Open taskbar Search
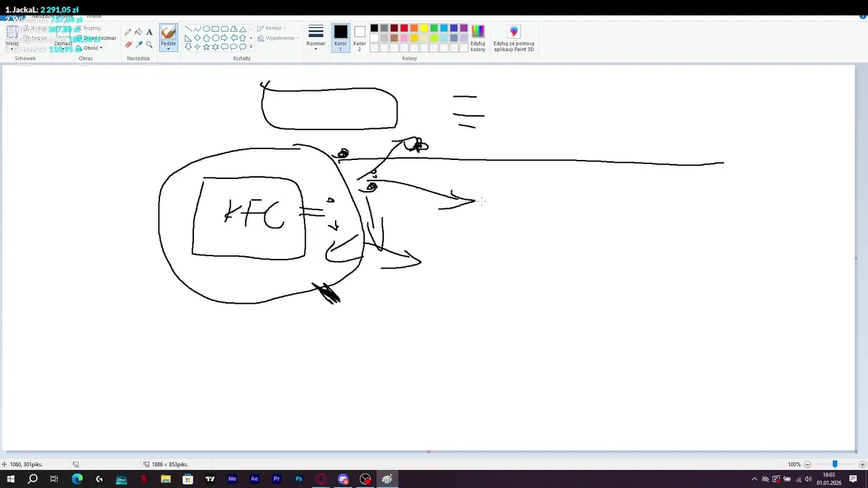 point(33,479)
